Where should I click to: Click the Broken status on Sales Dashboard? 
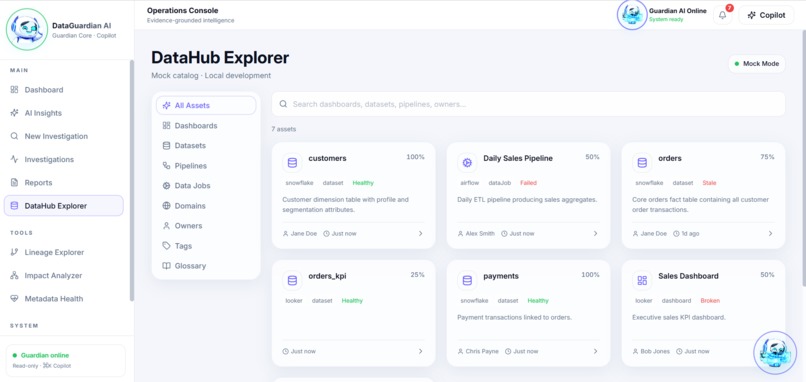(710, 300)
